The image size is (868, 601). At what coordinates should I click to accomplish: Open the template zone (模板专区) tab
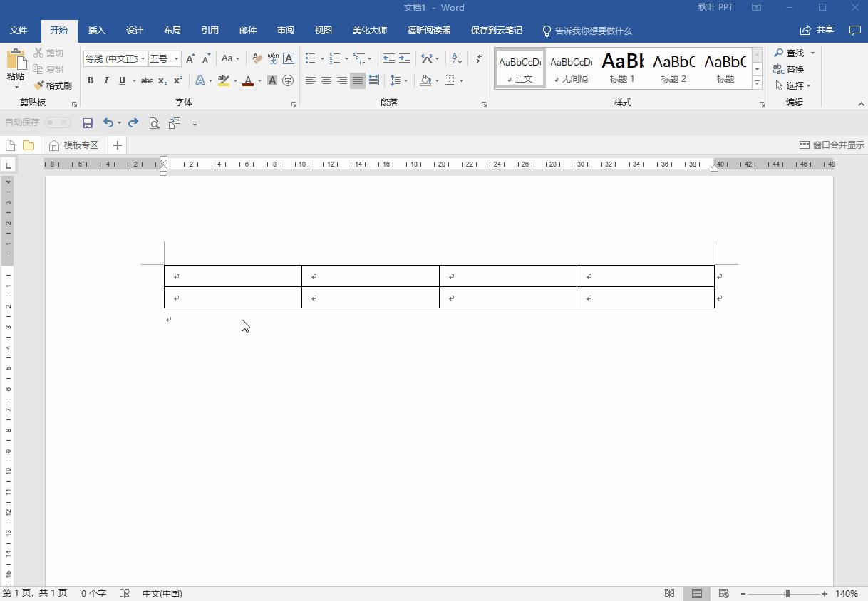point(74,145)
